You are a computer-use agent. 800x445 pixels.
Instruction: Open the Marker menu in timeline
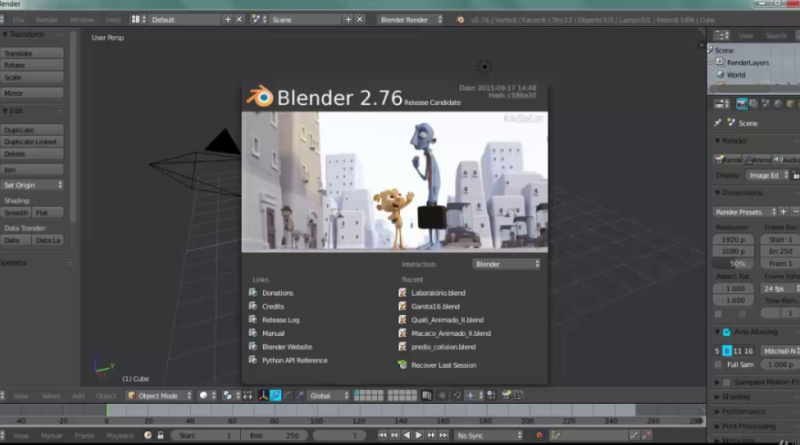click(x=52, y=435)
